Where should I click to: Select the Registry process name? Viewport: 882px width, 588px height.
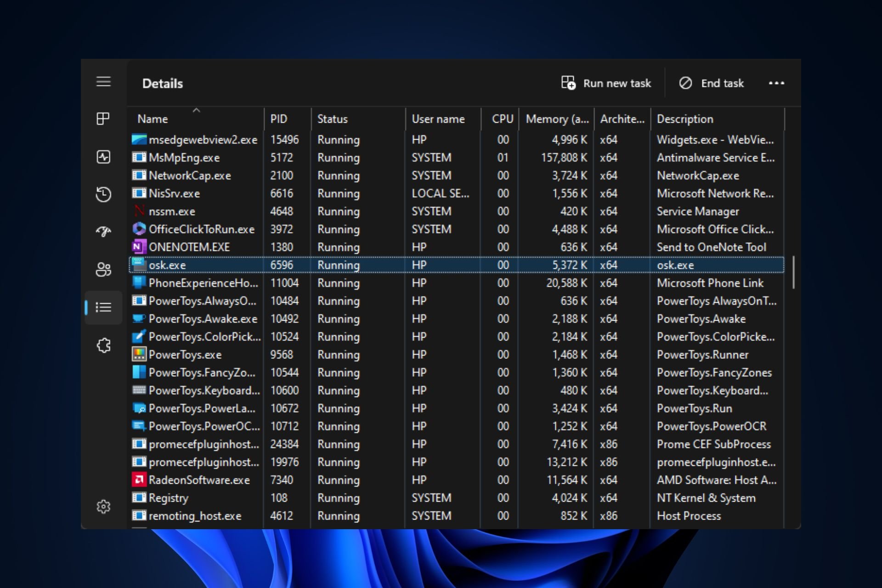169,498
